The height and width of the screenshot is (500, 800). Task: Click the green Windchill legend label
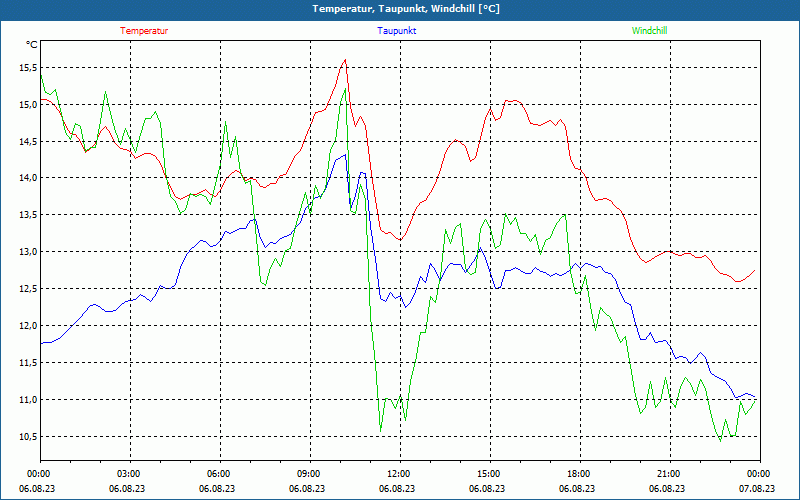(649, 31)
